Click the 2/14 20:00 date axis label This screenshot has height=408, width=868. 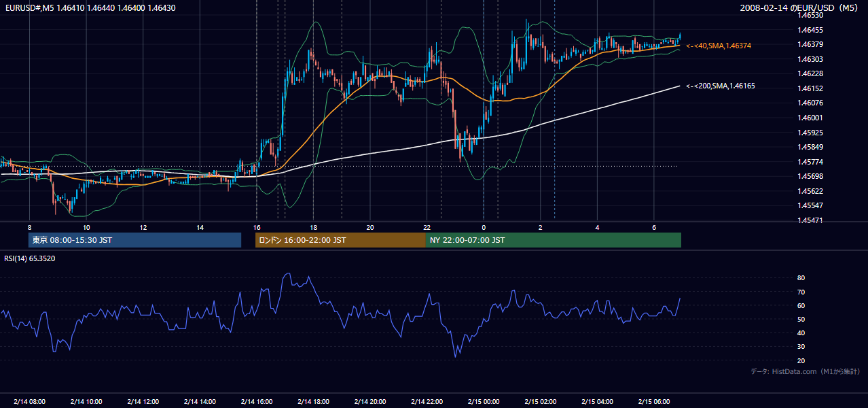point(370,402)
